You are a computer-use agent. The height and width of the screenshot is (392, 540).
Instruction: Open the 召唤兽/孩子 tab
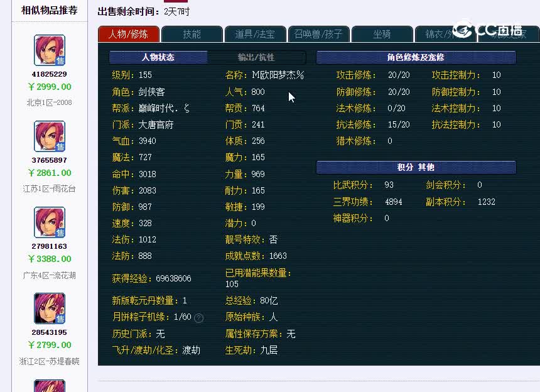pyautogui.click(x=318, y=34)
